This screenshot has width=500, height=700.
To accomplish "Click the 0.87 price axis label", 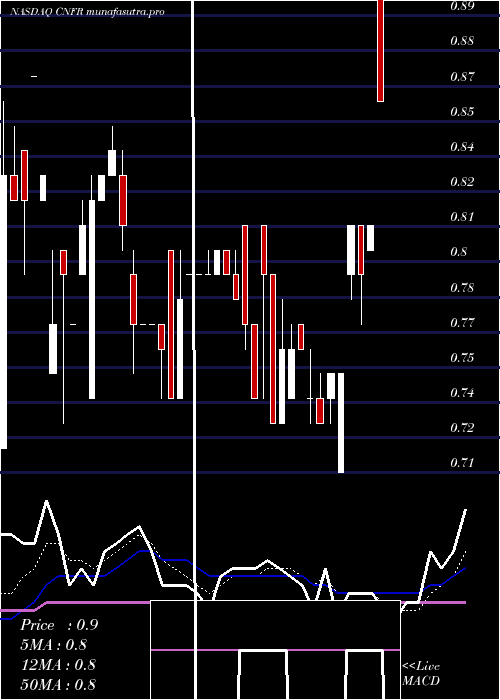I will tap(462, 76).
